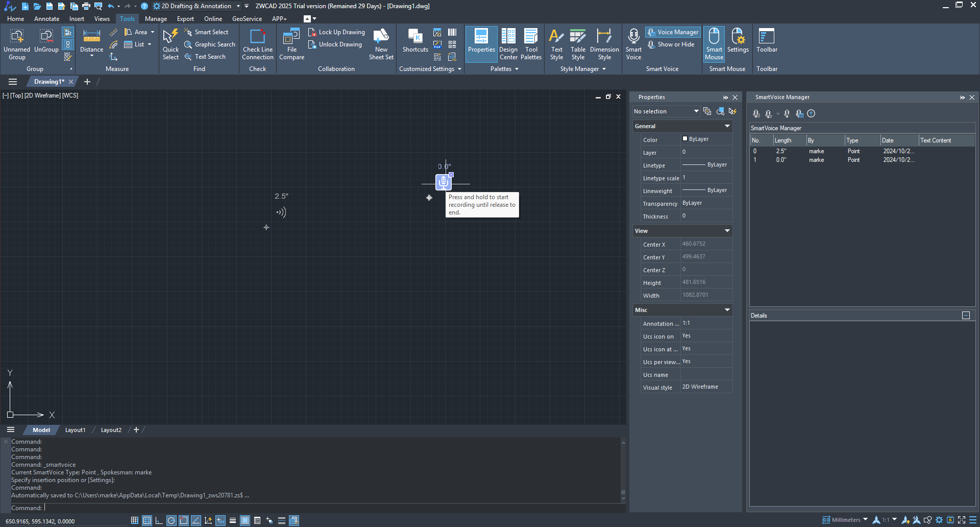Collapse the View properties section
980x527 pixels.
click(x=727, y=231)
